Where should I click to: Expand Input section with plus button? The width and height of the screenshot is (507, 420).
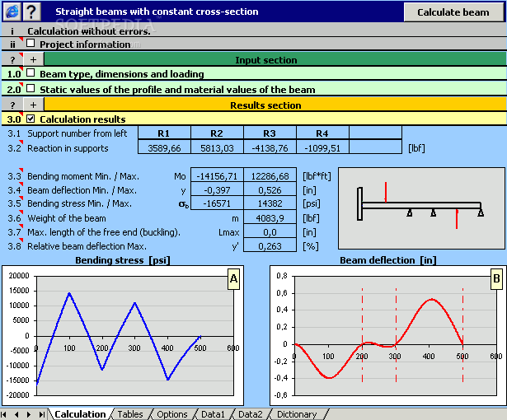[33, 59]
